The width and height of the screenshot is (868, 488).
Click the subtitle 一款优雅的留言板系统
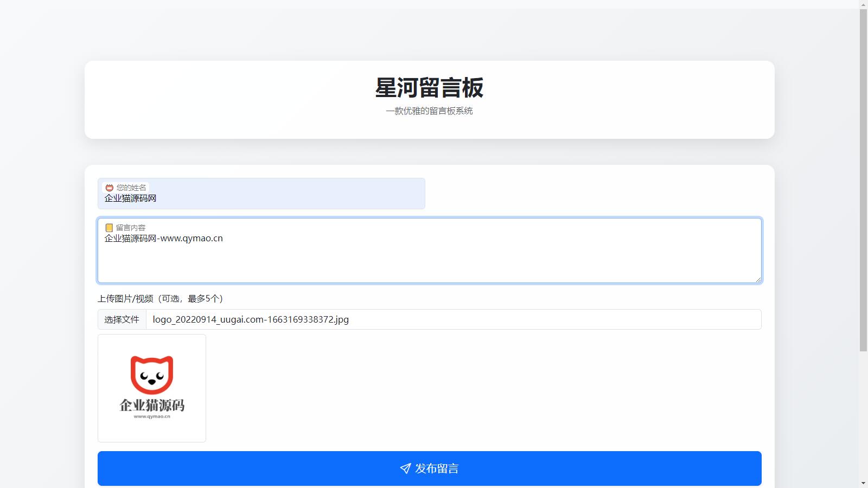429,111
